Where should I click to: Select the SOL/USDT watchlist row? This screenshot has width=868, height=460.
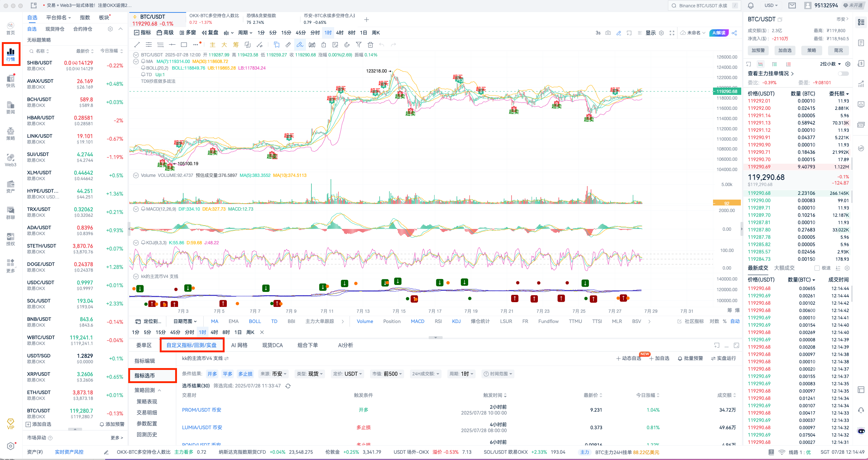(x=75, y=304)
